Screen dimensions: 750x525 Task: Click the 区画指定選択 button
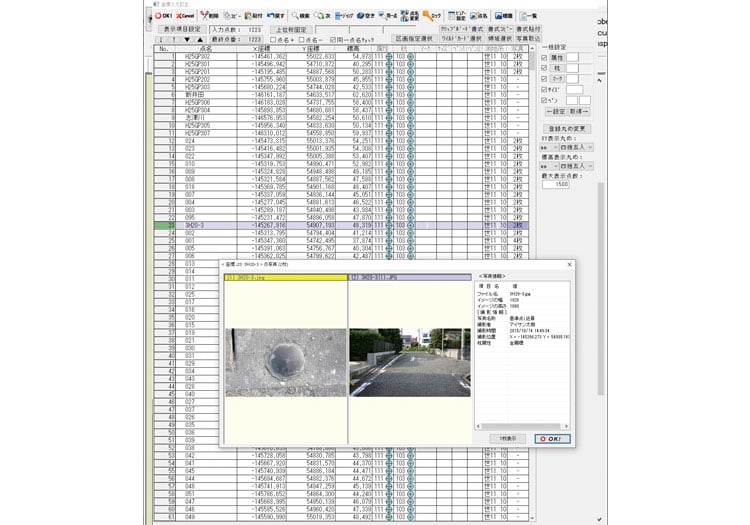coord(414,39)
